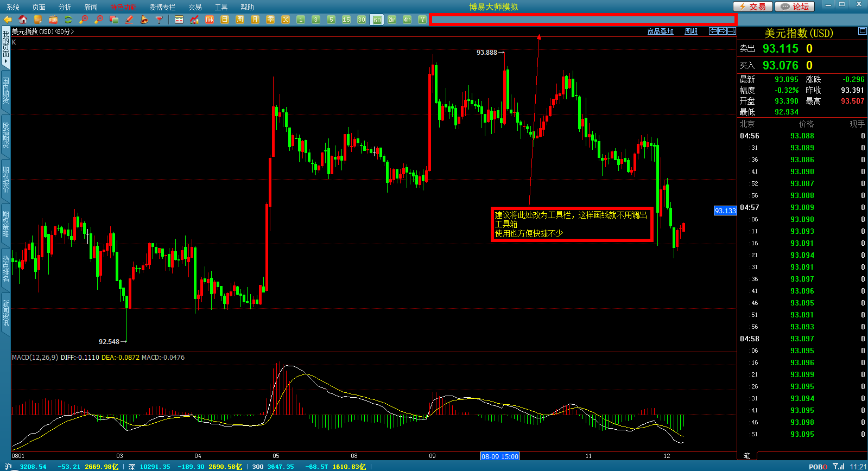Open the 周期 period dropdown link

[690, 31]
